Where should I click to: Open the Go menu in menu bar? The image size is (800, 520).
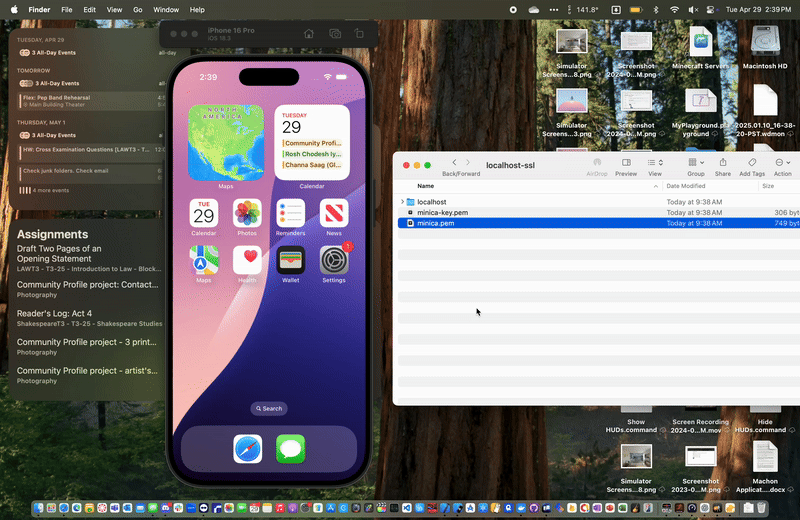(x=138, y=9)
